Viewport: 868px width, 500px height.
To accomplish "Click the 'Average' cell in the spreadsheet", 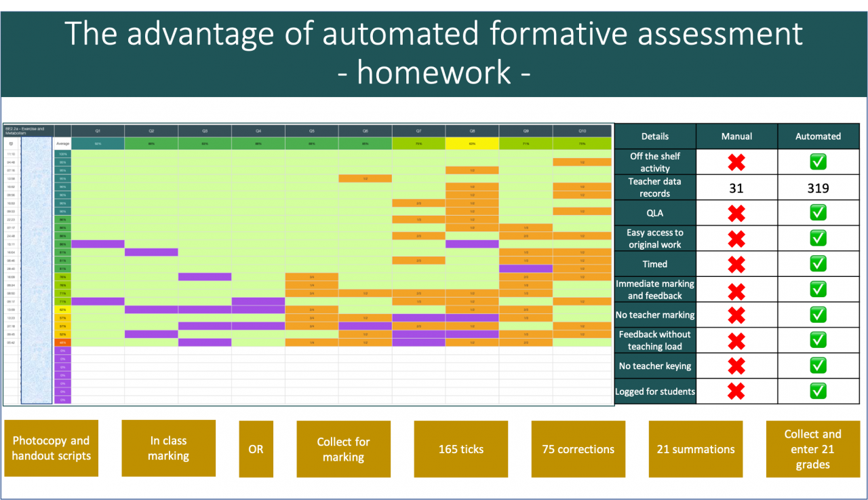I will point(62,143).
